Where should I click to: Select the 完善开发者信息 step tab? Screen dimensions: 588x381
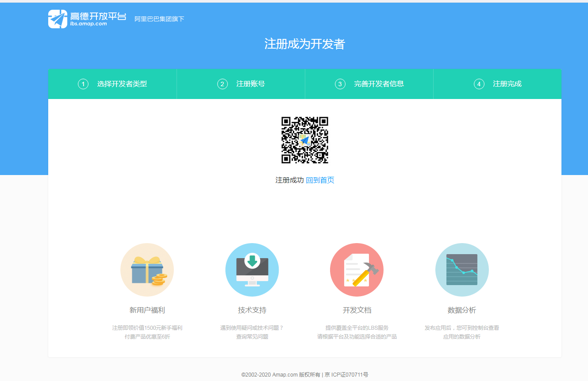pos(369,84)
